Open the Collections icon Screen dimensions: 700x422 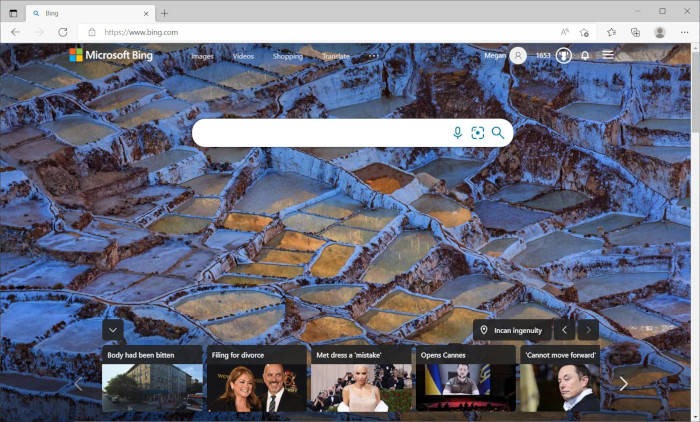pyautogui.click(x=635, y=32)
